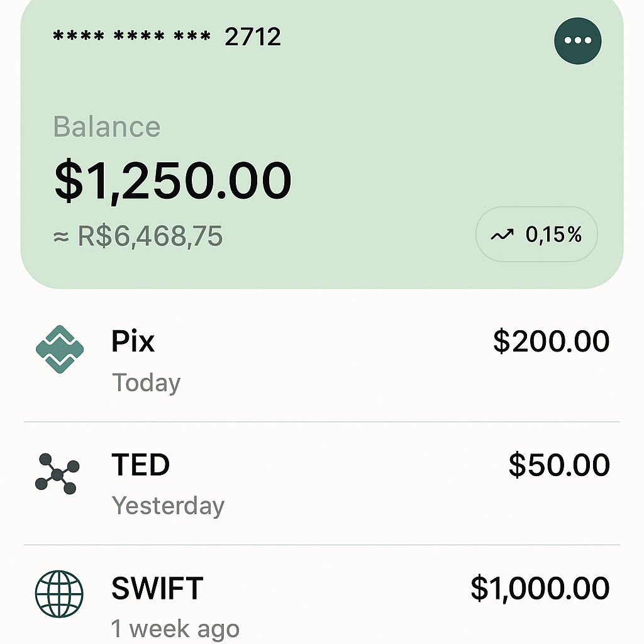Screen dimensions: 644x644
Task: Click the $50.00 TED amount
Action: pos(559,465)
